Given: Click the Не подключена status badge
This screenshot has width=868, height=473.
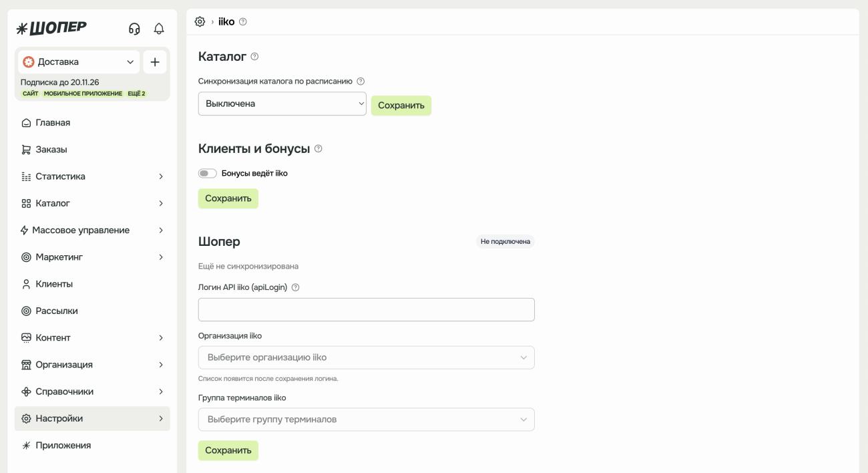Looking at the screenshot, I should [505, 242].
